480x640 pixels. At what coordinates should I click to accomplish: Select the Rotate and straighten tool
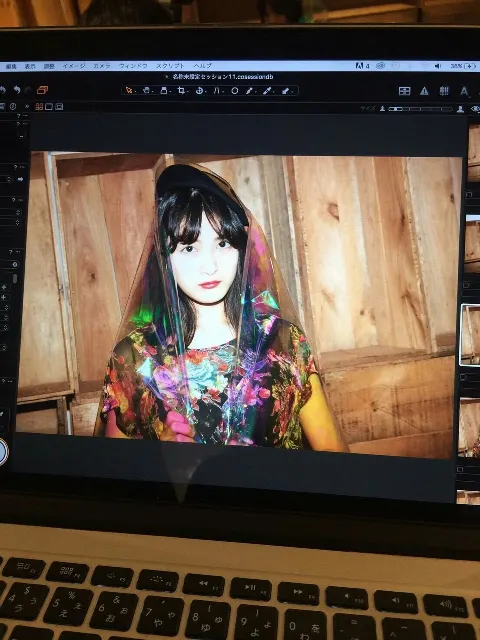(x=199, y=91)
